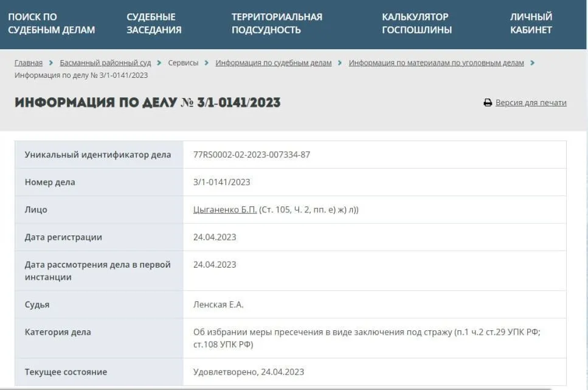Select unique identifier value 77RS0002-02-2023-007334-87
The height and width of the screenshot is (390, 588).
click(252, 155)
